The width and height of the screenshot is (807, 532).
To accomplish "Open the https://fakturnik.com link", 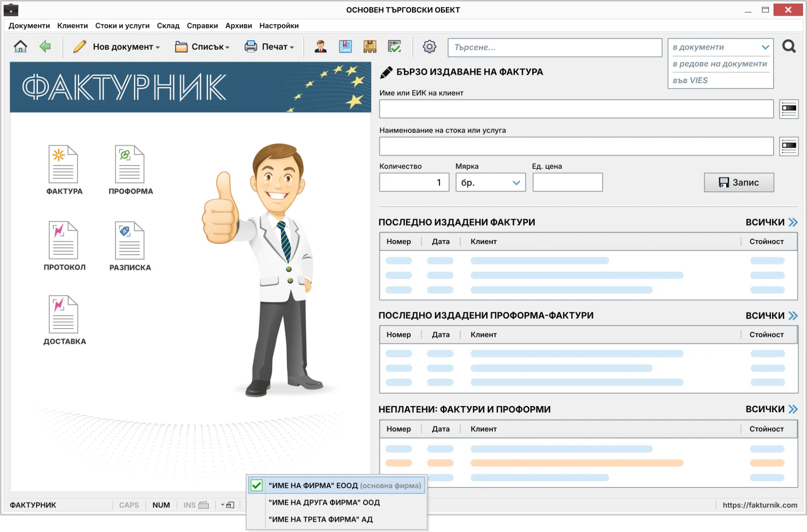I will pos(760,505).
